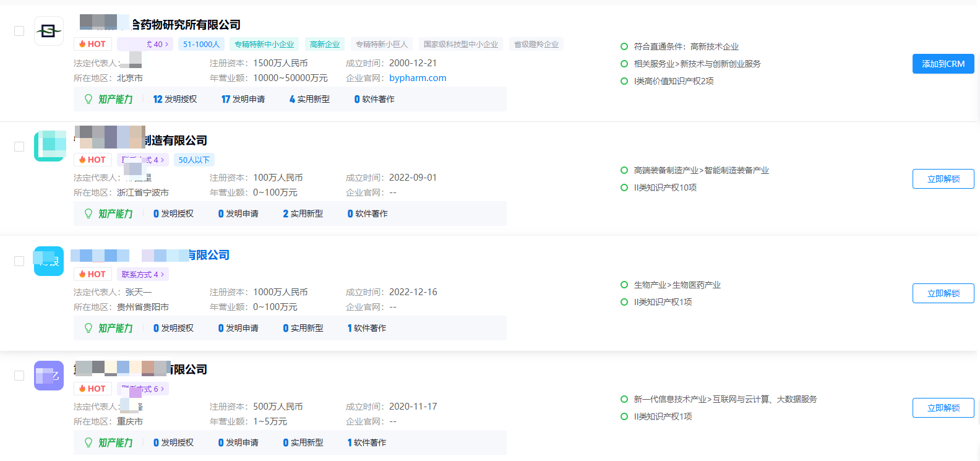The width and height of the screenshot is (980, 461).
Task: Open the 12 发明授权 patent count
Action: coord(175,99)
